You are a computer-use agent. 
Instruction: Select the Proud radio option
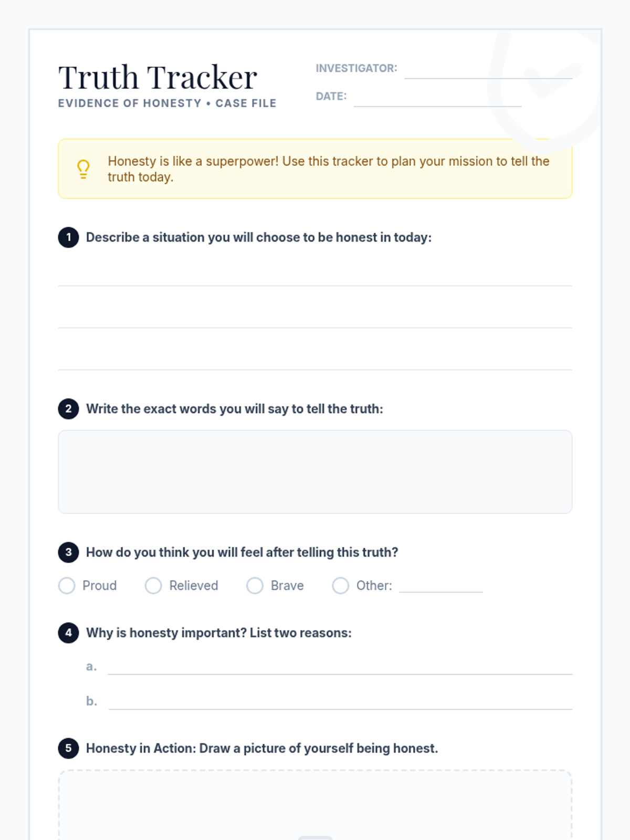pos(67,585)
